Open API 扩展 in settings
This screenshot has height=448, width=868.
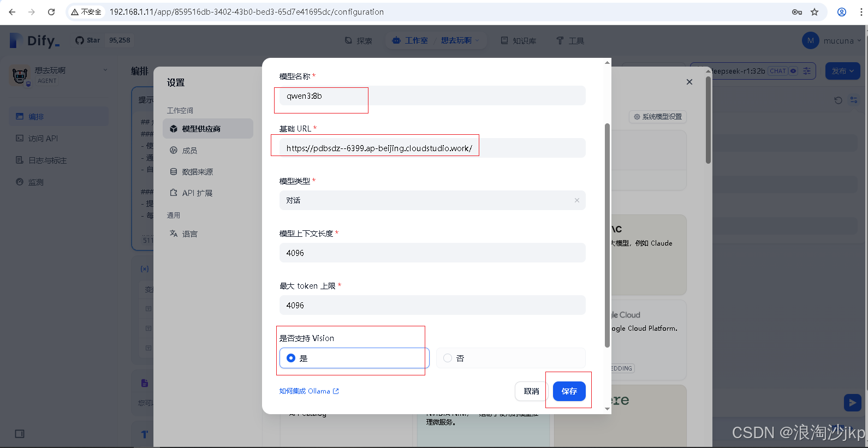pyautogui.click(x=208, y=193)
